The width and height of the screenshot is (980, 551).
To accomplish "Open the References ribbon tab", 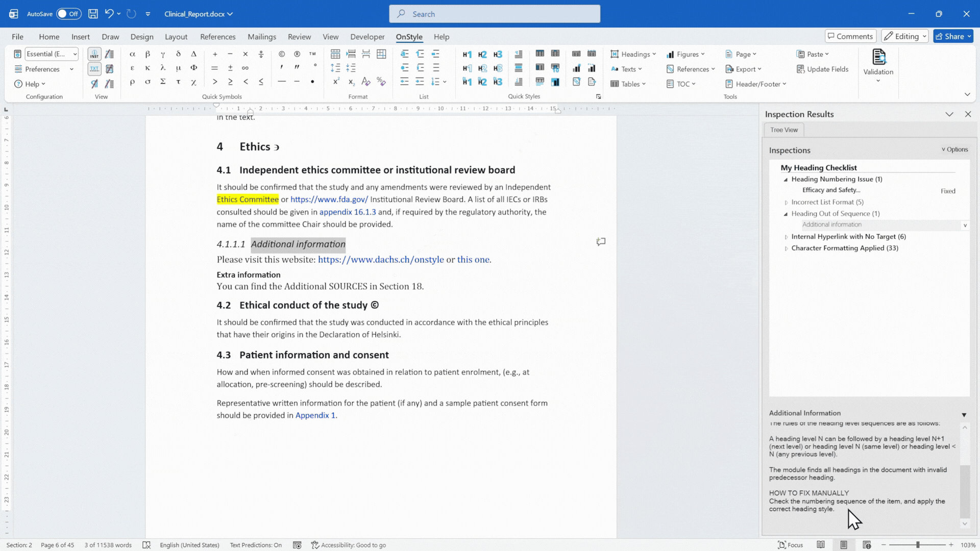I will click(x=218, y=37).
